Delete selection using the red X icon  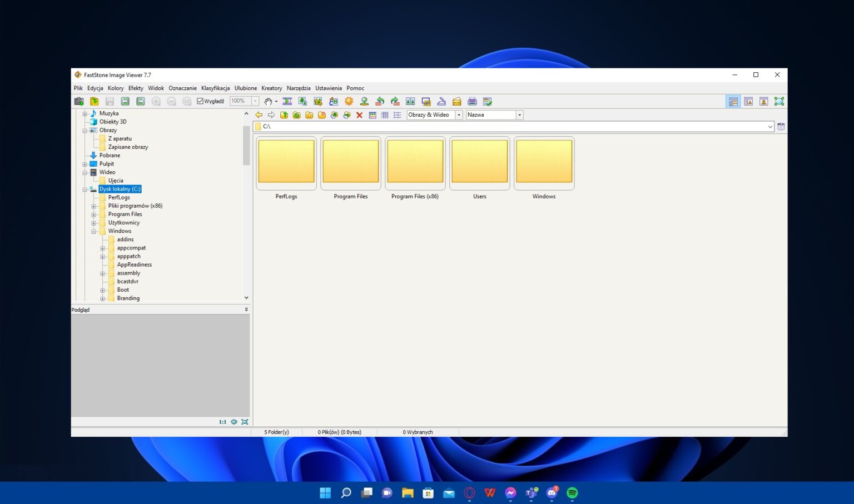pyautogui.click(x=359, y=114)
